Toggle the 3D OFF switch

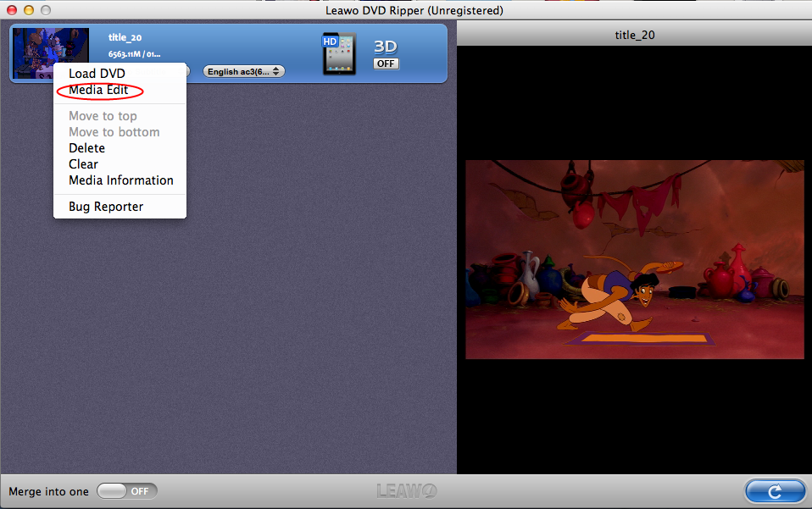point(386,64)
